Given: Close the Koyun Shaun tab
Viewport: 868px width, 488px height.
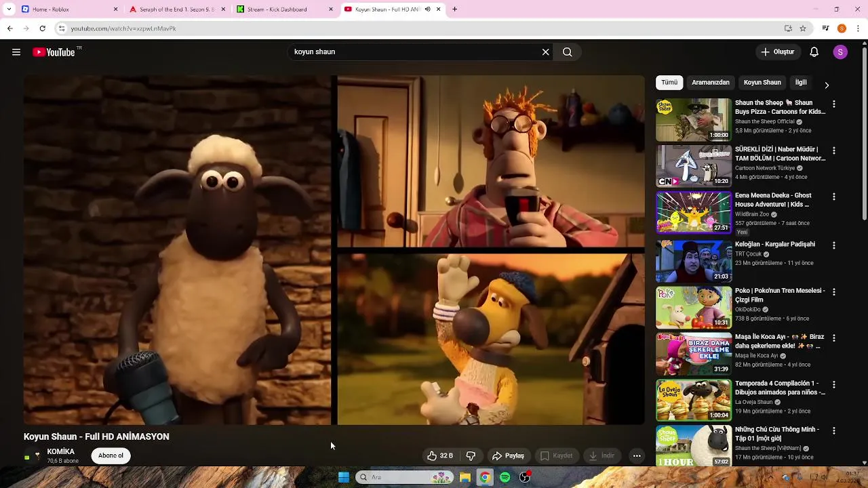Looking at the screenshot, I should (439, 9).
